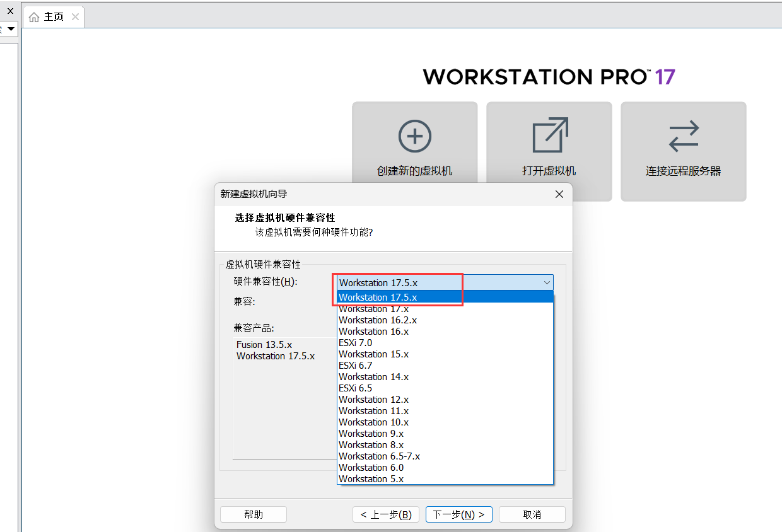Viewport: 782px width, 532px height.
Task: Click the 帮助 button
Action: [254, 514]
